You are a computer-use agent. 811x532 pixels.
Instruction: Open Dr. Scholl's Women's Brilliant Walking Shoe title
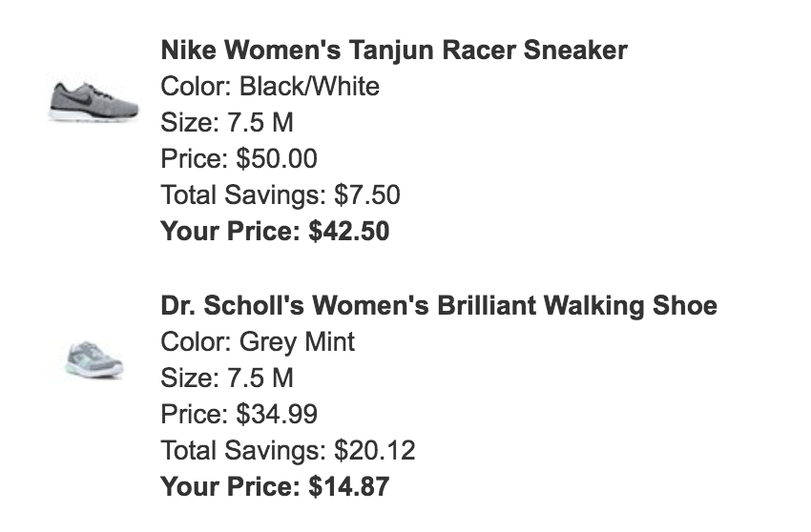[439, 305]
